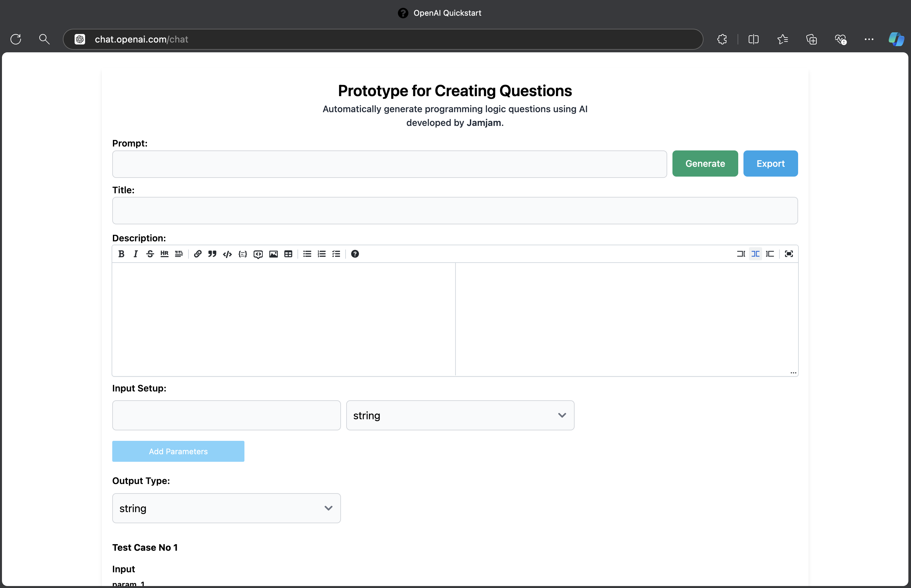Add an unordered bullet list

point(307,254)
